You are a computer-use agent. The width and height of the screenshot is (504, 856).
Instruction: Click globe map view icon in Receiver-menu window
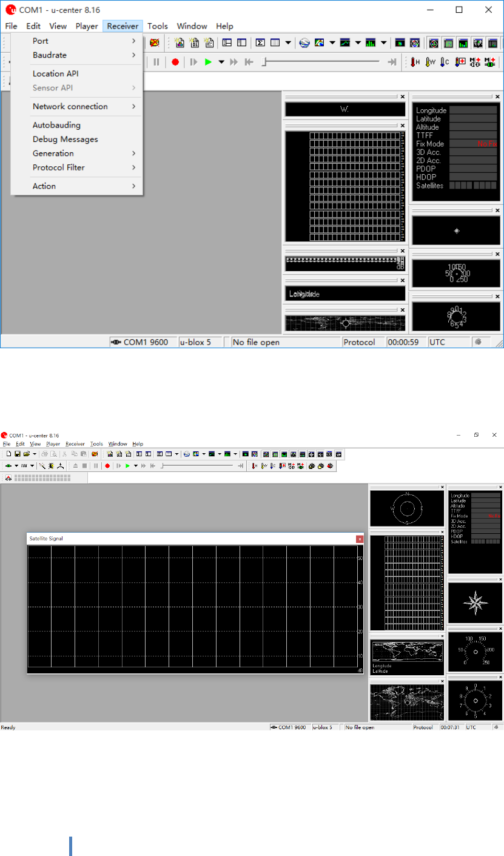click(304, 42)
